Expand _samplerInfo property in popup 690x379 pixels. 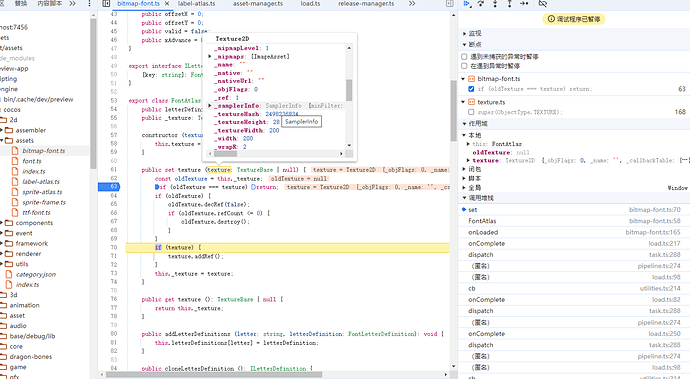(x=210, y=106)
